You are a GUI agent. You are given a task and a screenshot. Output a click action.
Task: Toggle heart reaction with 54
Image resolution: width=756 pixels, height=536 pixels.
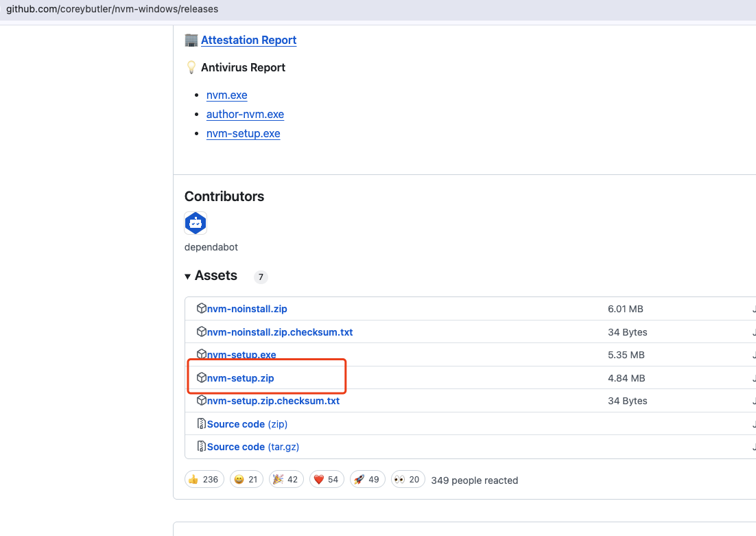[x=327, y=480]
